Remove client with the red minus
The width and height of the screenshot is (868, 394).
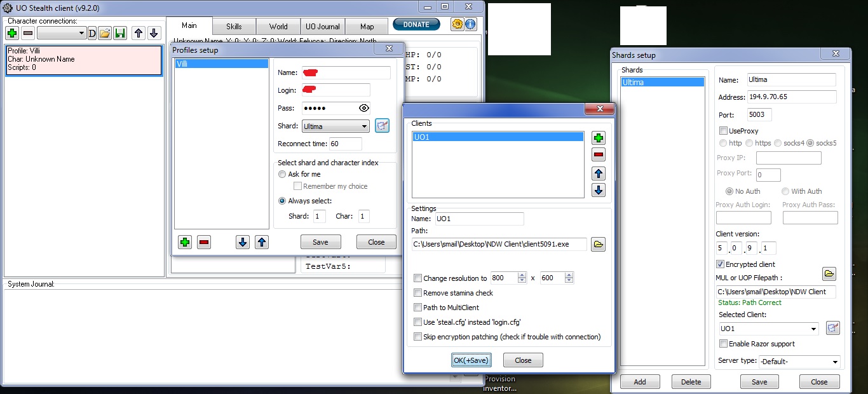(598, 154)
